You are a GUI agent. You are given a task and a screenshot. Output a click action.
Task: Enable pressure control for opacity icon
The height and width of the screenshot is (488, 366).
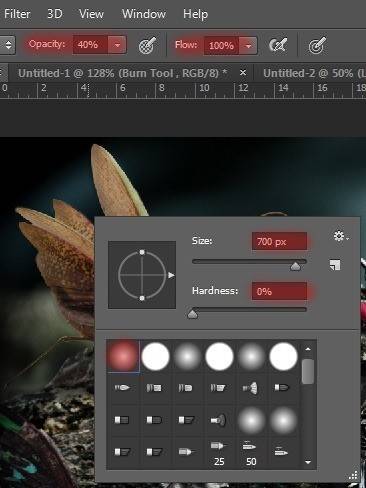click(x=147, y=45)
